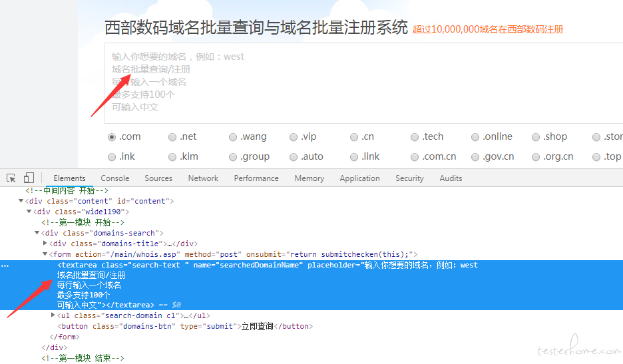This screenshot has width=623, height=364.
Task: Collapse the form whois.asp node
Action: pyautogui.click(x=45, y=254)
